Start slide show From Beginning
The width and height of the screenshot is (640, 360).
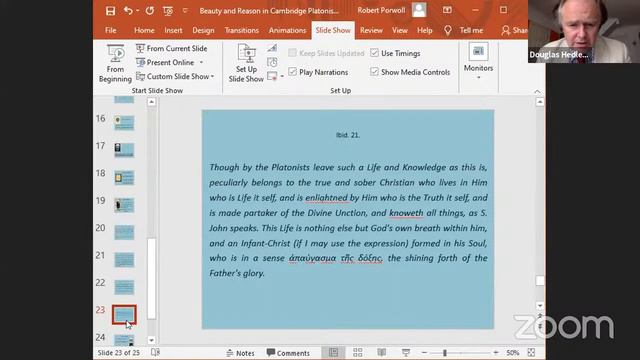(x=115, y=64)
